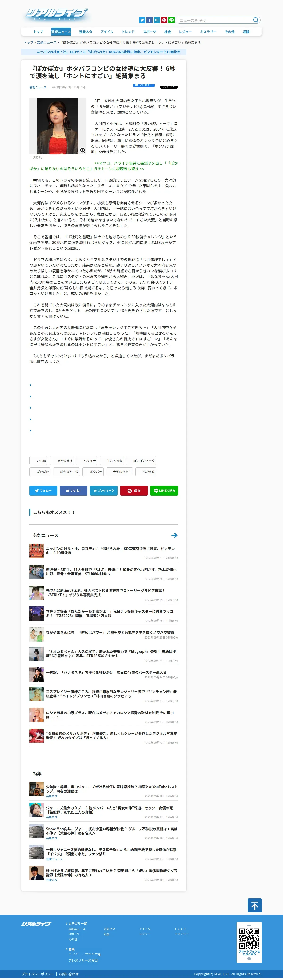Open the 少年隊・錦織 feature article link

112,789
